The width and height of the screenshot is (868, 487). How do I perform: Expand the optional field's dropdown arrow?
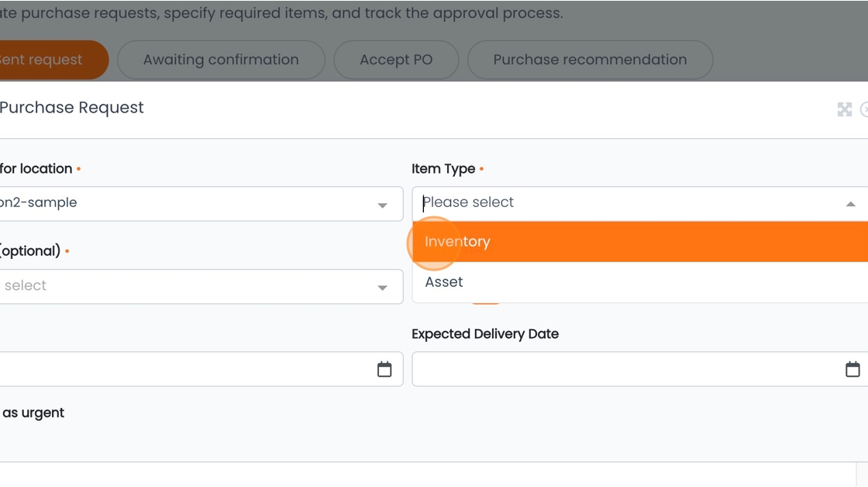pos(382,287)
